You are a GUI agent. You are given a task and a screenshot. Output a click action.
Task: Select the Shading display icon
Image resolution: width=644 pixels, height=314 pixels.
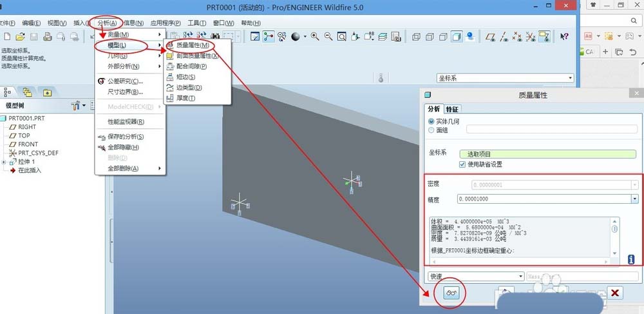click(456, 37)
